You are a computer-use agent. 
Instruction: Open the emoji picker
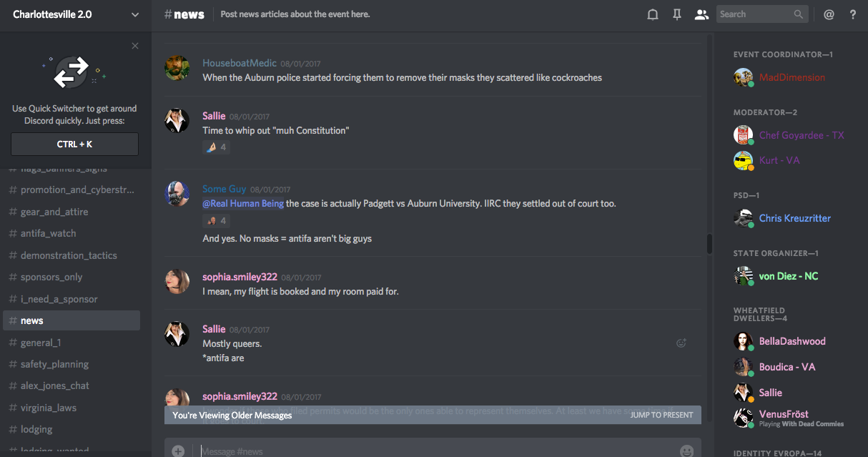click(686, 451)
